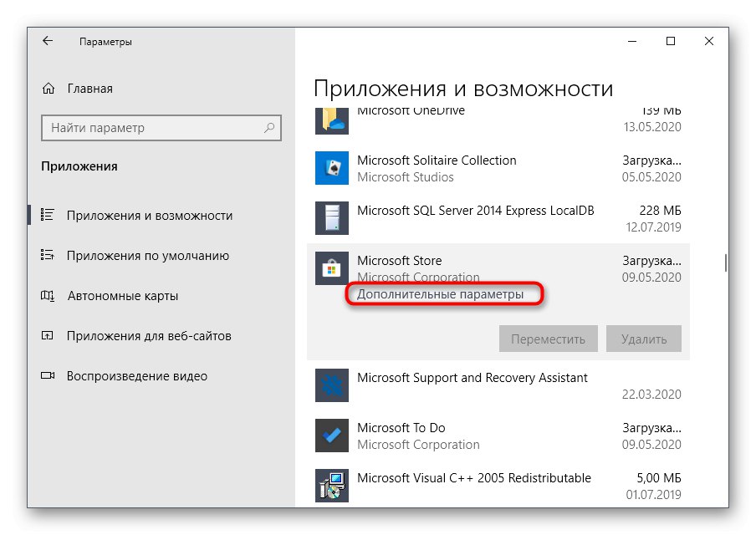Select Microsoft To Do entry title
This screenshot has width=756, height=535.
(401, 428)
